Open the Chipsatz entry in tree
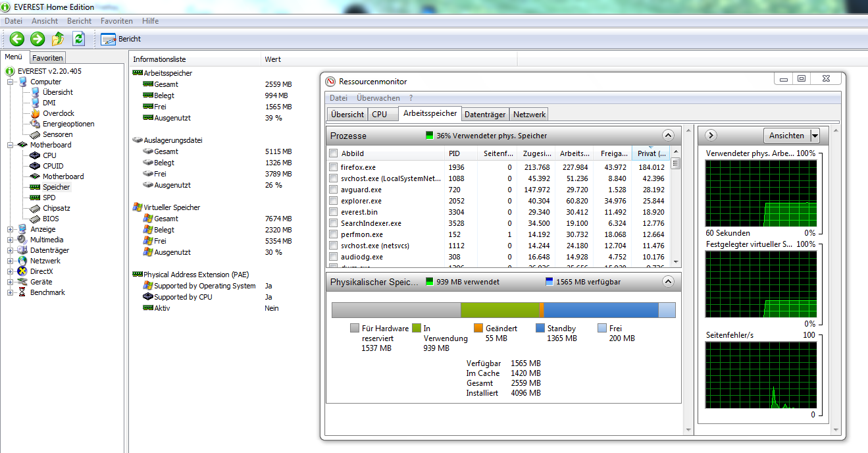The height and width of the screenshot is (453, 868). pyautogui.click(x=57, y=208)
